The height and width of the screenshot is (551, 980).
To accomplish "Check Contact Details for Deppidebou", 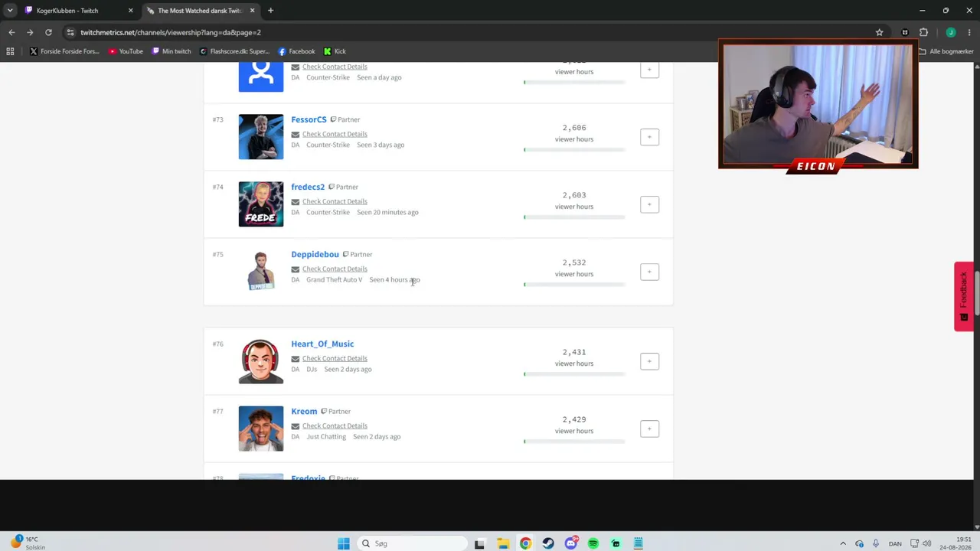I will [335, 269].
